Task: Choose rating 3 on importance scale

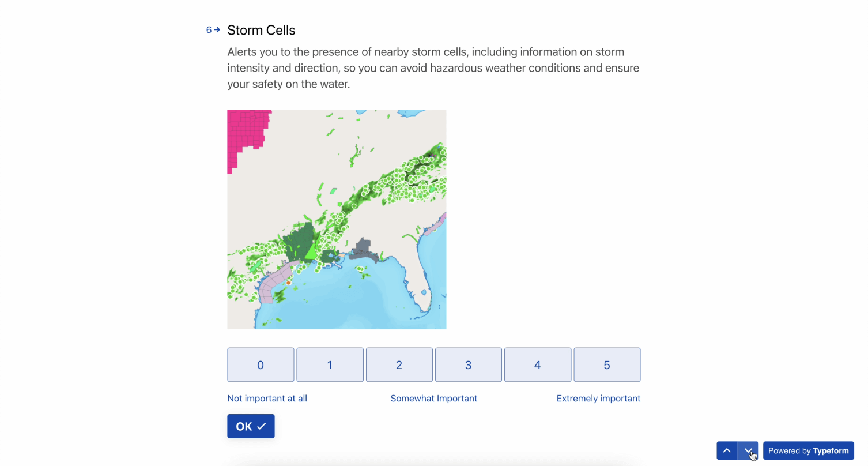Action: click(469, 364)
